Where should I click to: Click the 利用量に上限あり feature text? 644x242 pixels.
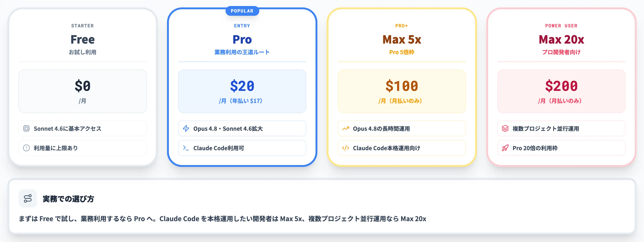[56, 148]
